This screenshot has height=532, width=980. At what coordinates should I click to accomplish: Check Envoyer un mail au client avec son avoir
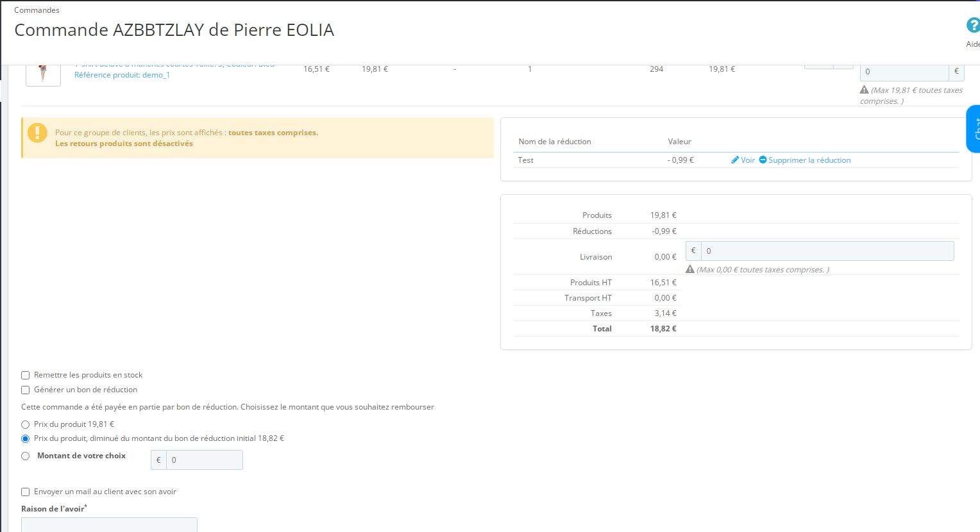26,492
